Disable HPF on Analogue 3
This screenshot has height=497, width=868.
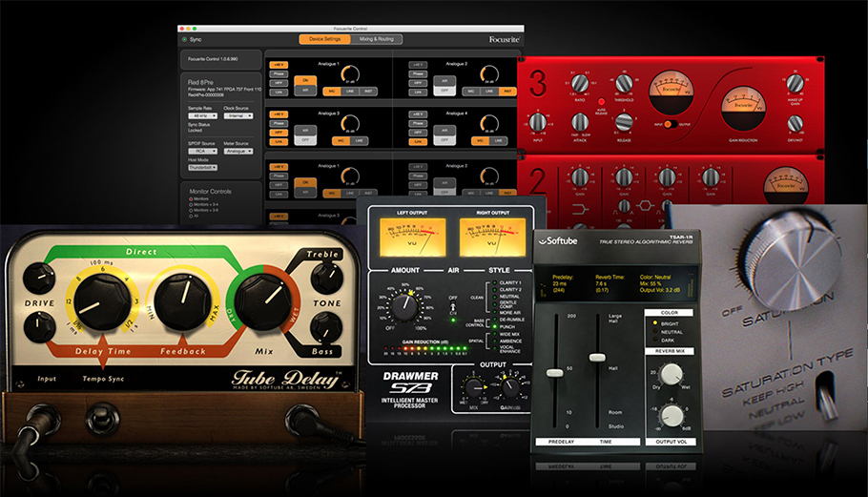[279, 133]
